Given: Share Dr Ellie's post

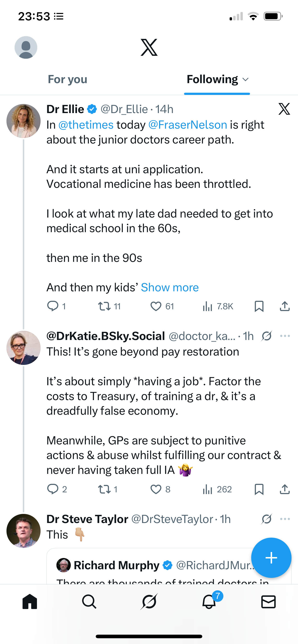Looking at the screenshot, I should (285, 306).
